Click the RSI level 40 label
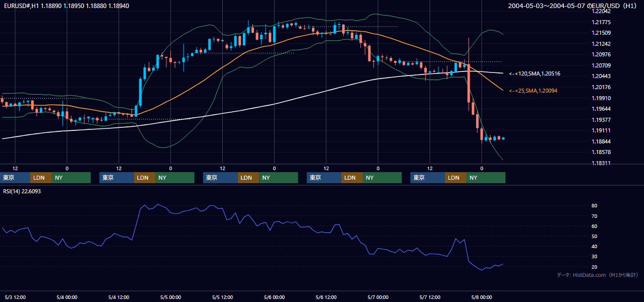Screen dimensions: 644x302 pos(594,246)
